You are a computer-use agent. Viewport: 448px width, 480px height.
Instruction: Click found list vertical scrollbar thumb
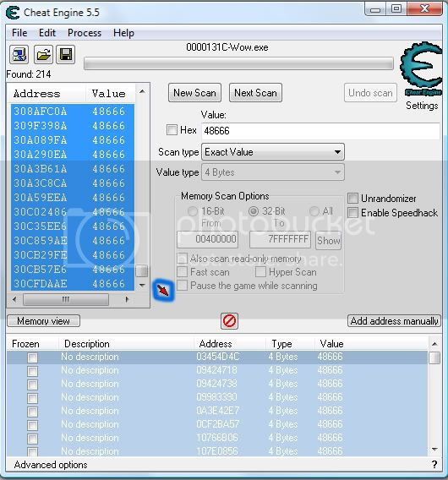tap(142, 270)
